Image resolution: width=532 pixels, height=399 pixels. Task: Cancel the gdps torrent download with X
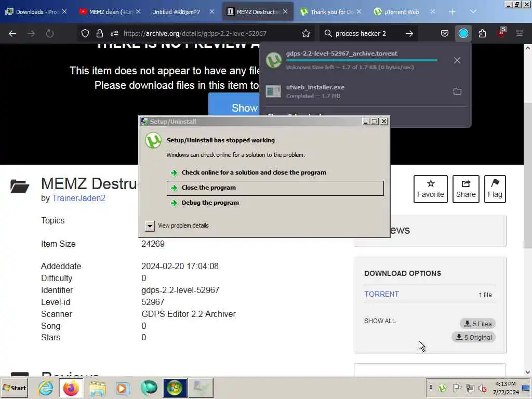[x=457, y=60]
